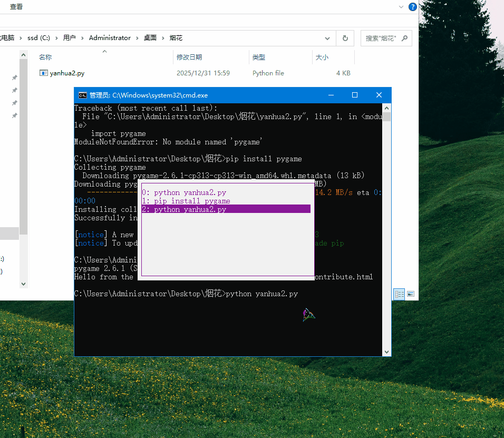Open the address bar history dropdown arrow
The image size is (504, 438).
click(327, 38)
